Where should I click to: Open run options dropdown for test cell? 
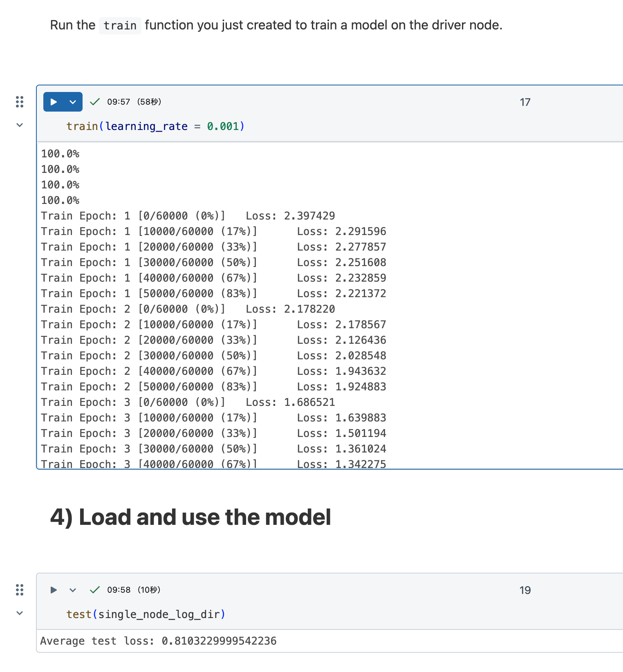[x=73, y=590]
